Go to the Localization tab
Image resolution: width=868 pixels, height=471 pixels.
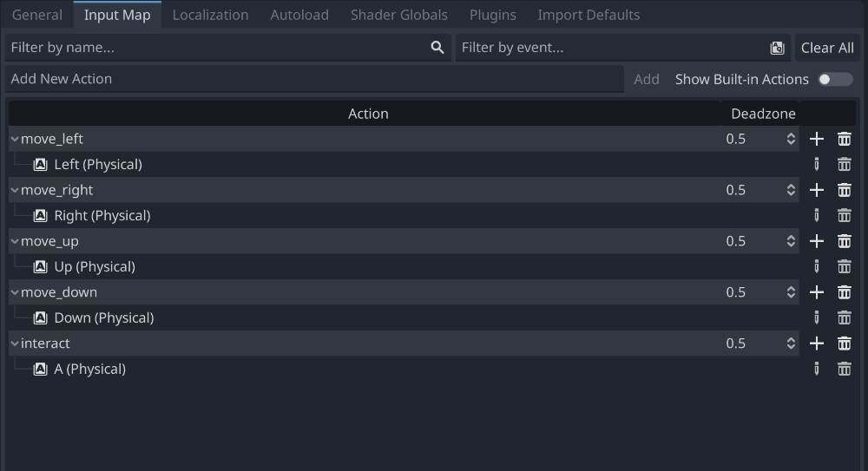(210, 15)
